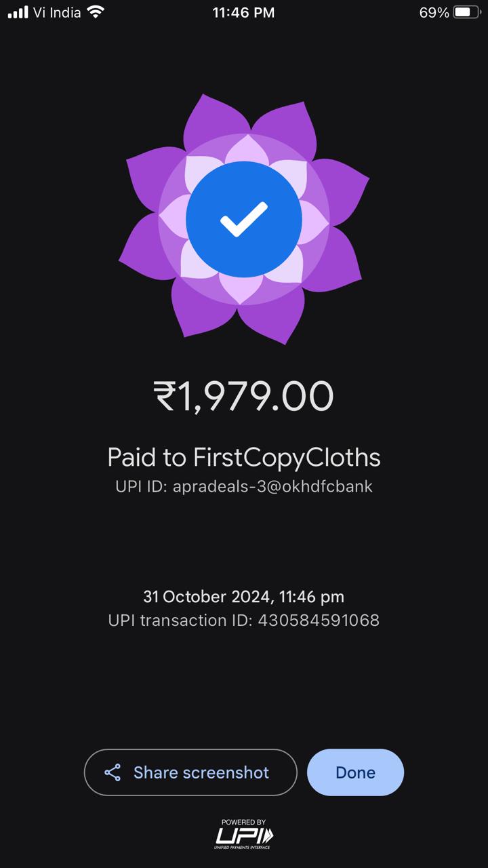Tap the Vi India carrier label

[x=57, y=12]
